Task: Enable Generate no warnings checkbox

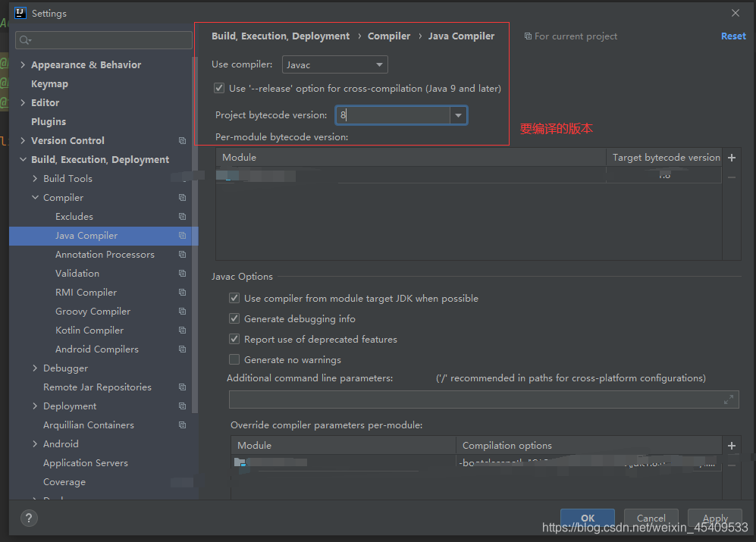Action: click(x=234, y=359)
